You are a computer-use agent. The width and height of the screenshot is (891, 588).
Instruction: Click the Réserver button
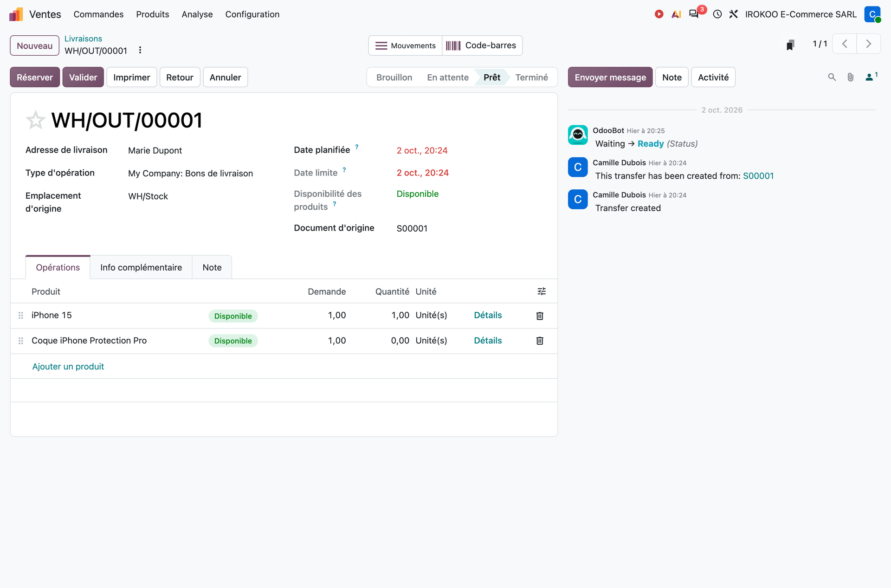[35, 77]
